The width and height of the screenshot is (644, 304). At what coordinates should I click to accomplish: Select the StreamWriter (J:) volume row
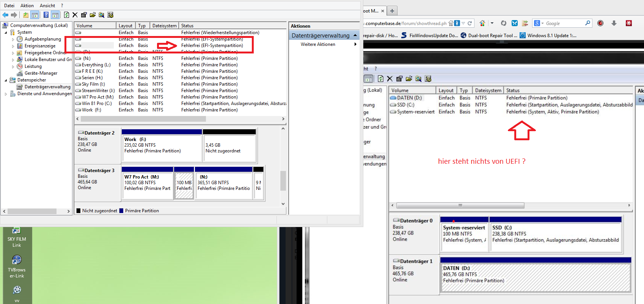click(180, 91)
